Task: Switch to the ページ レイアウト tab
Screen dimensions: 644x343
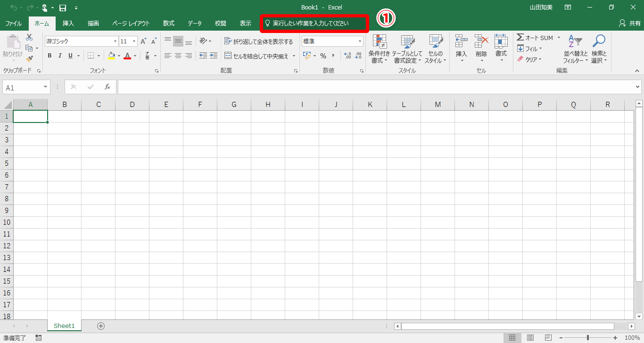Action: coord(131,23)
